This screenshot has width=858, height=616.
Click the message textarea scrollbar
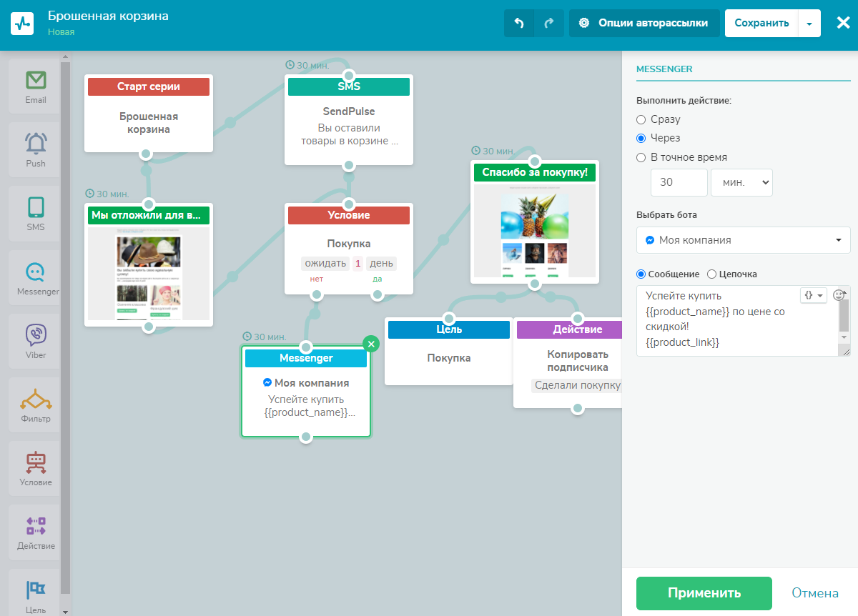point(844,314)
